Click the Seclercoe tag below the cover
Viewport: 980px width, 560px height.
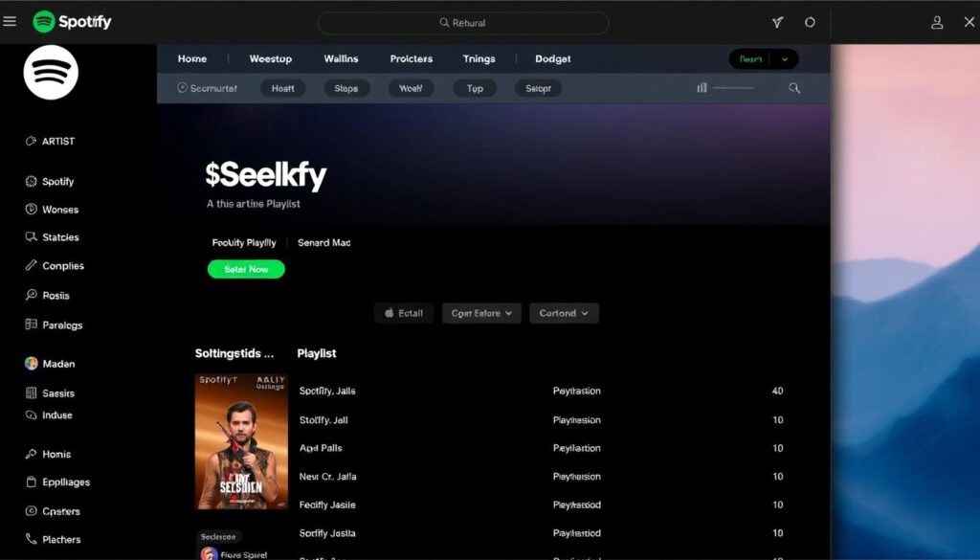pyautogui.click(x=218, y=536)
